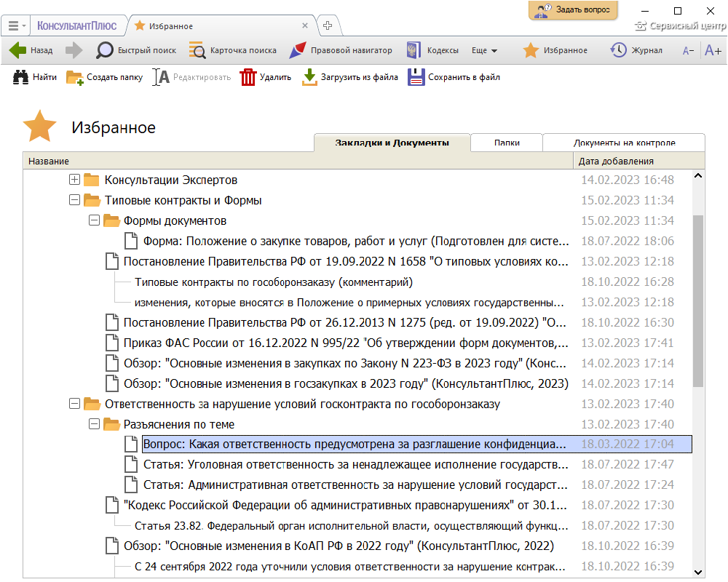Collapse Формы документов folder
Image resolution: width=728 pixels, height=582 pixels.
94,220
